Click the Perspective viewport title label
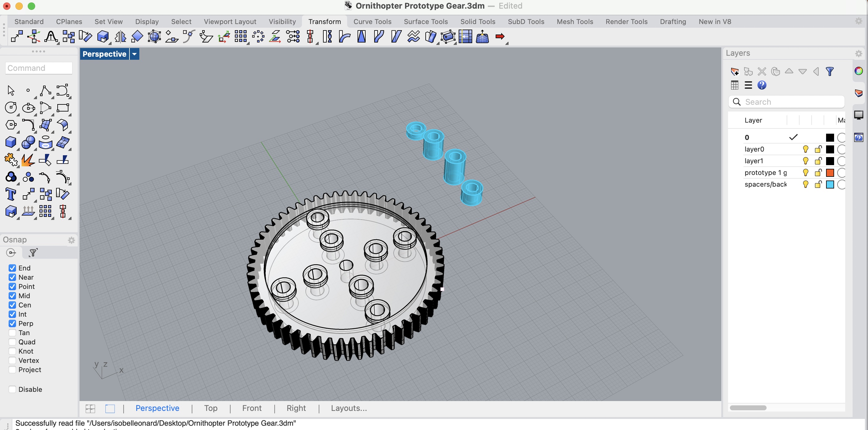The height and width of the screenshot is (430, 868). pyautogui.click(x=104, y=54)
